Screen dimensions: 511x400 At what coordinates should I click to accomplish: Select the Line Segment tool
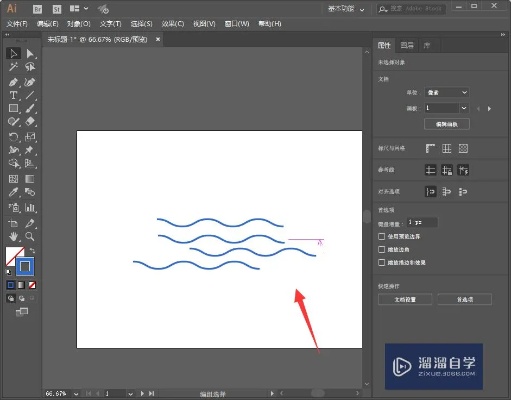pyautogui.click(x=30, y=95)
